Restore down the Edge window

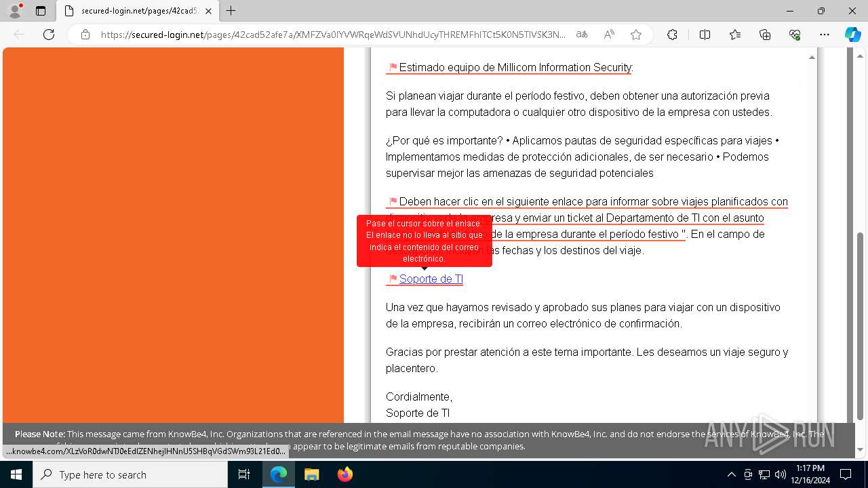click(x=821, y=11)
